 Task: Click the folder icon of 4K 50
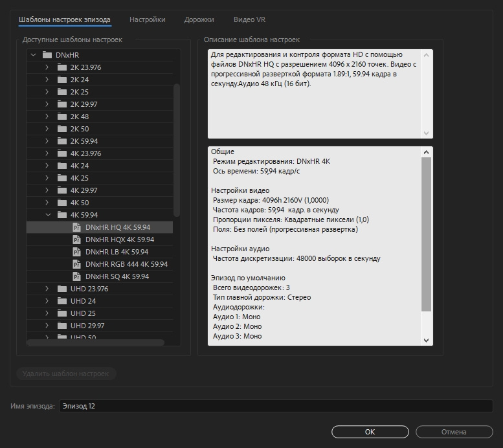pos(62,203)
